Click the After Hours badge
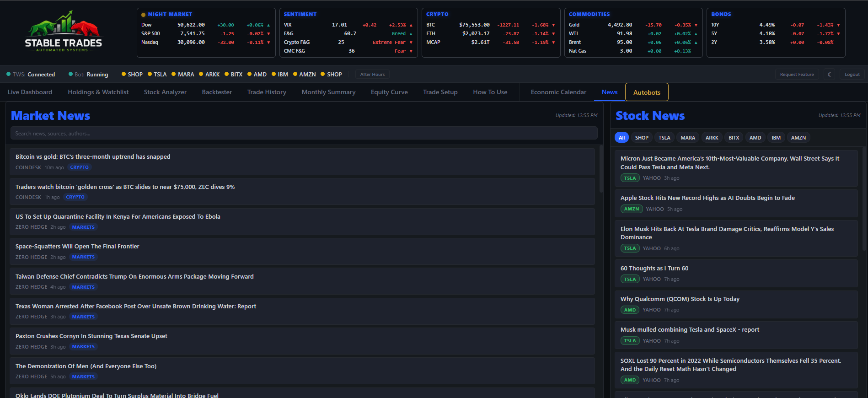868x398 pixels. click(x=372, y=75)
